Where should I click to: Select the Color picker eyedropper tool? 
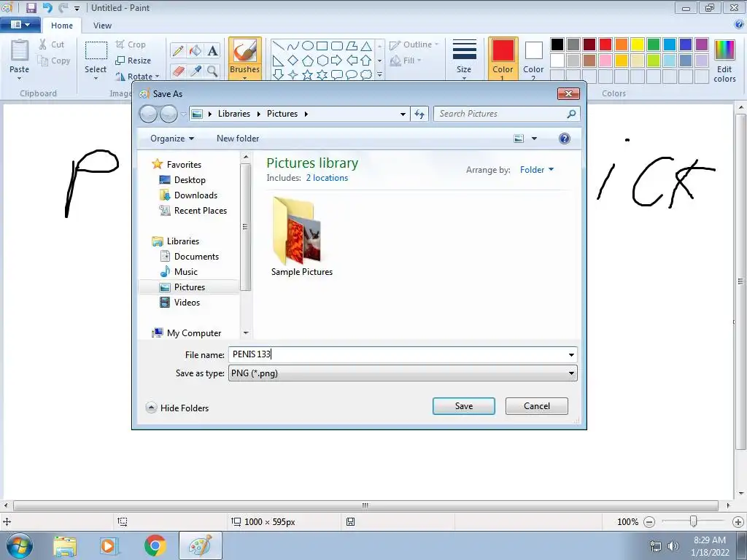click(196, 71)
